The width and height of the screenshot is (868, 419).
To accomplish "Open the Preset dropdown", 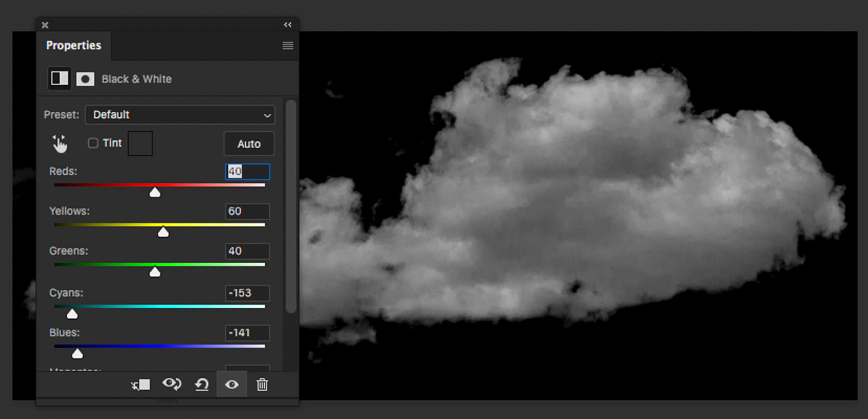I will [x=180, y=115].
